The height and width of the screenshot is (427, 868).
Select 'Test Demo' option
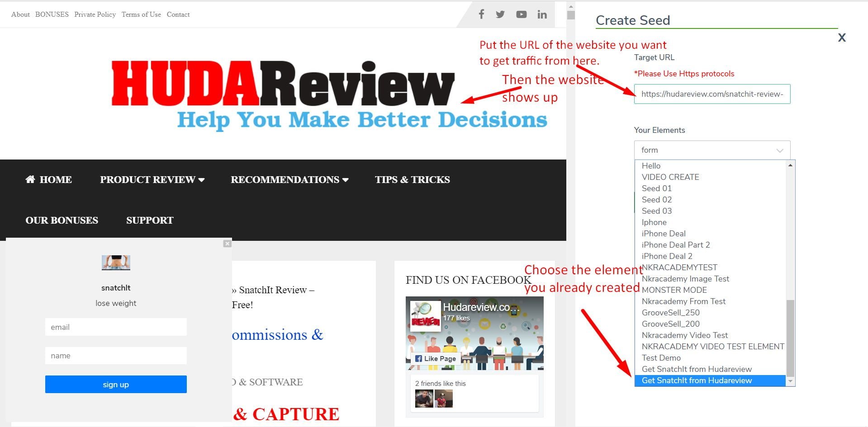click(710, 358)
